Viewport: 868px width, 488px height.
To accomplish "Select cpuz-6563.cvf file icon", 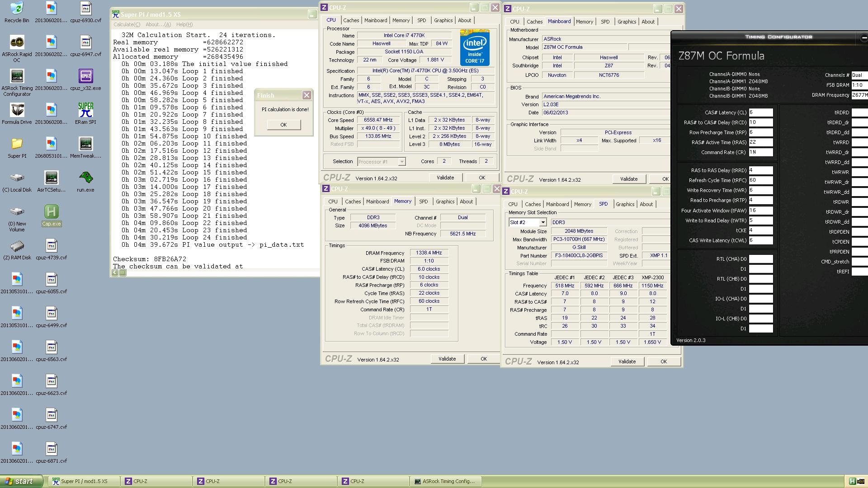I will (51, 351).
